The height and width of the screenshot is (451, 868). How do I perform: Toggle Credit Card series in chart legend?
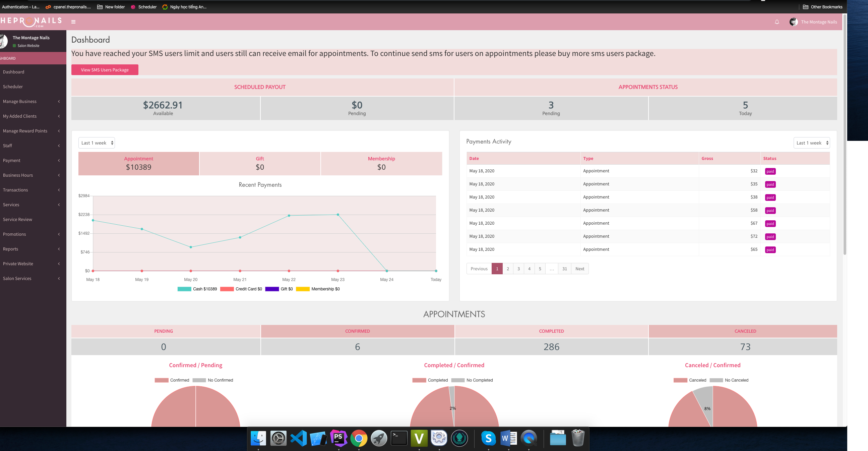point(227,289)
